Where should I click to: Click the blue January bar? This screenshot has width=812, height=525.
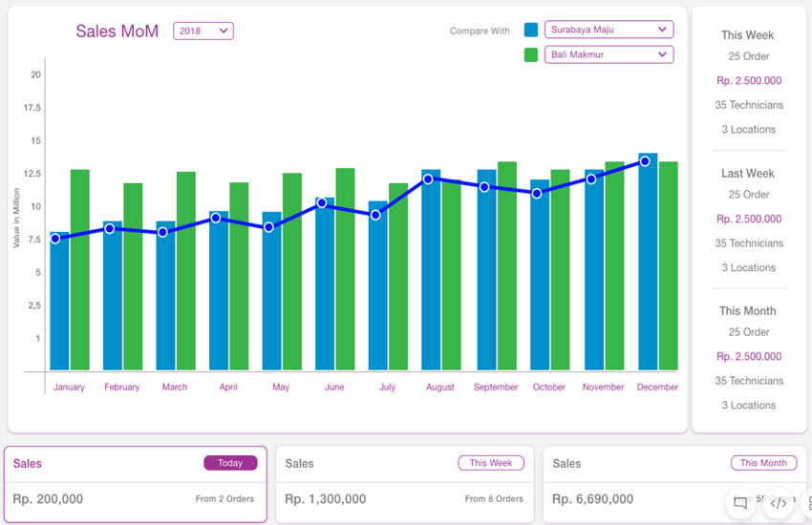[x=59, y=301]
